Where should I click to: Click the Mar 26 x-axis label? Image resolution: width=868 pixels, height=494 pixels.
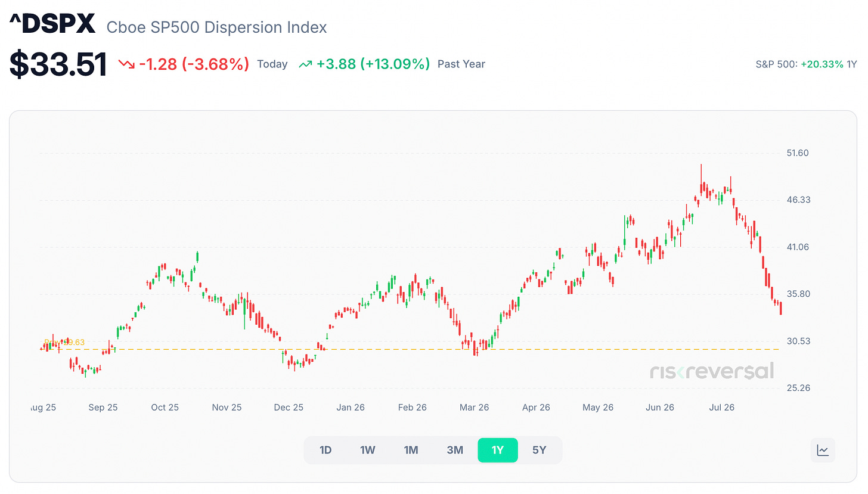coord(475,408)
